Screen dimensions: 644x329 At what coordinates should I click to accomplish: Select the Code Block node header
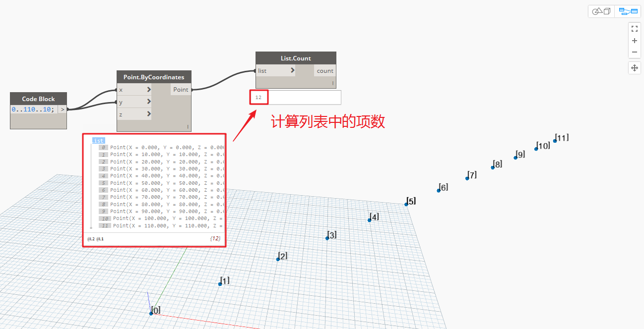[x=38, y=99]
